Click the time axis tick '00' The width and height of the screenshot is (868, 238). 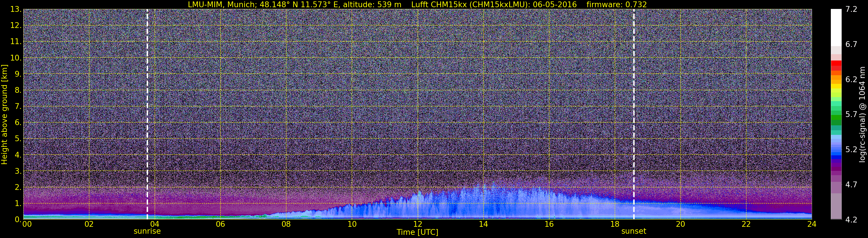[x=27, y=224]
